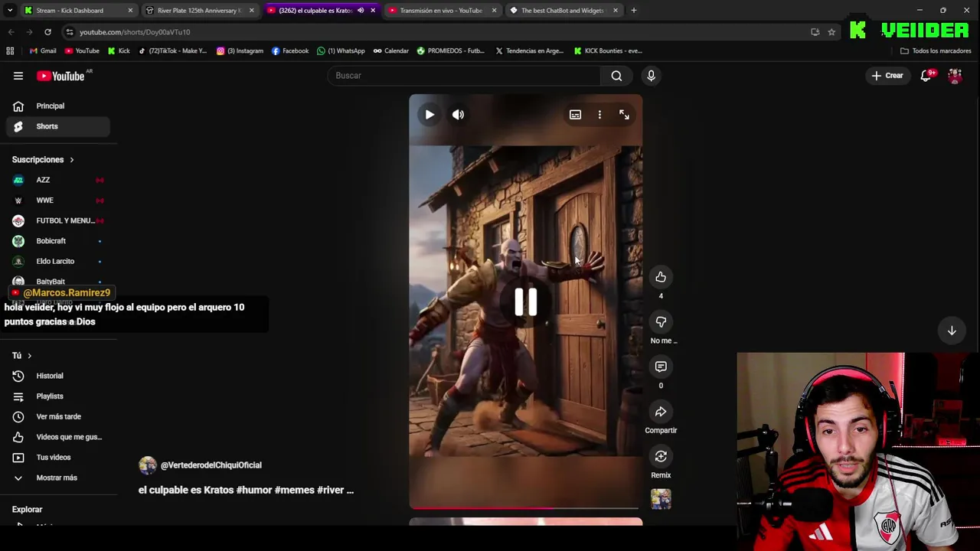This screenshot has height=551, width=980.
Task: Like the Short with thumbs up
Action: tap(661, 277)
